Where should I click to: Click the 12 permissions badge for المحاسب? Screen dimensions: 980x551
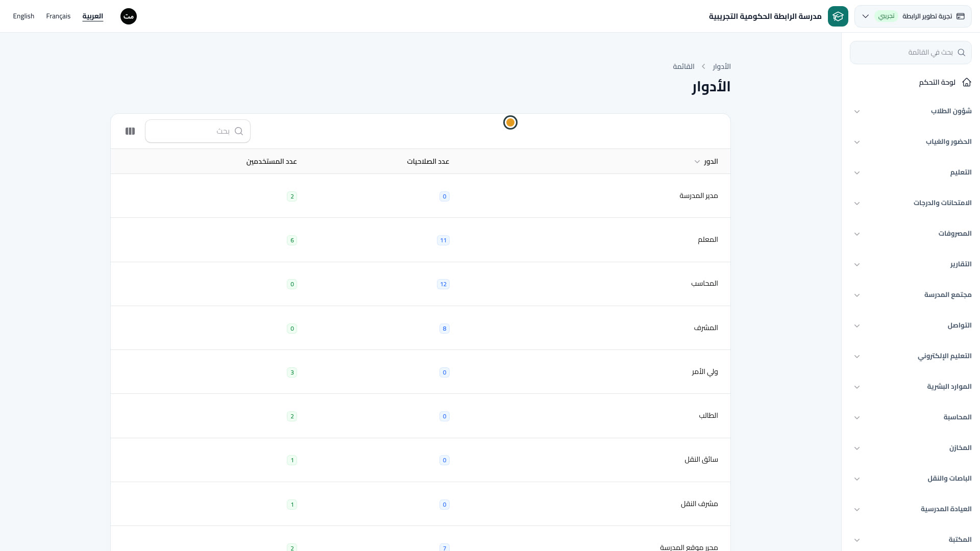pyautogui.click(x=443, y=284)
